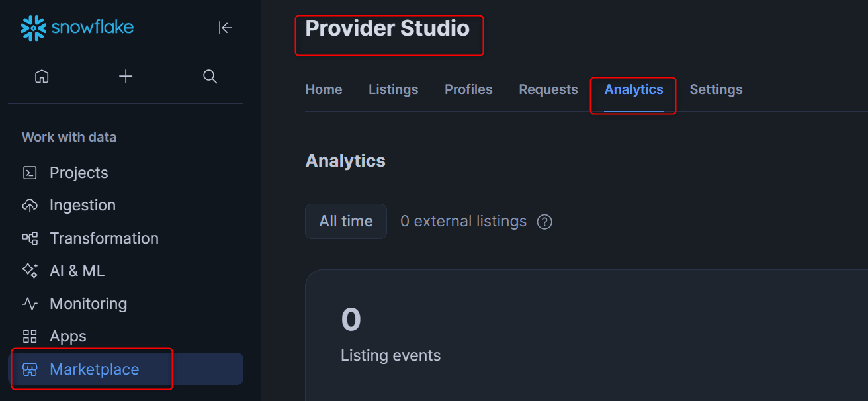This screenshot has height=401, width=868.
Task: Switch to the Listings tab
Action: click(x=394, y=89)
